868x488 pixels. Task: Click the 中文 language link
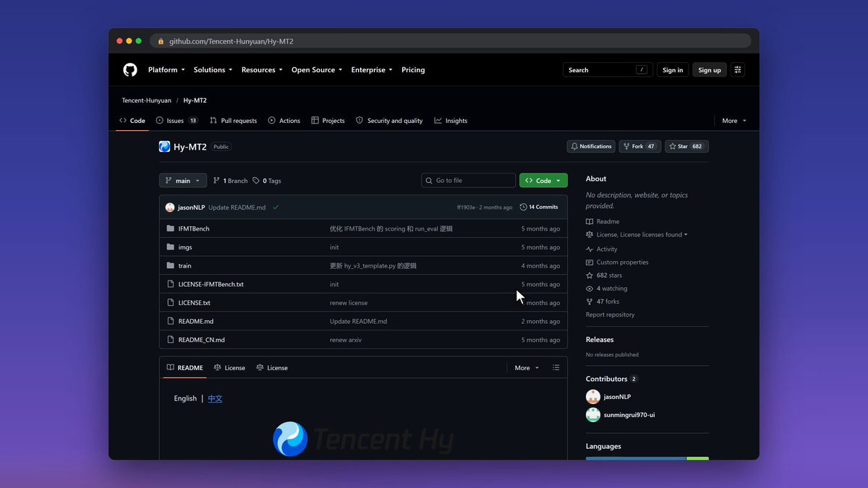[x=215, y=398]
